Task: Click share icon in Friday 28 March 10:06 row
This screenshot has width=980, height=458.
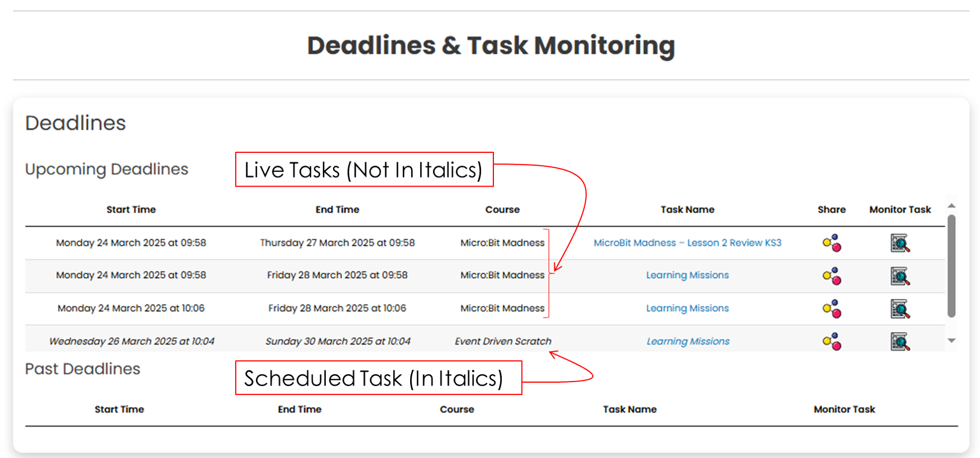Action: pyautogui.click(x=831, y=309)
